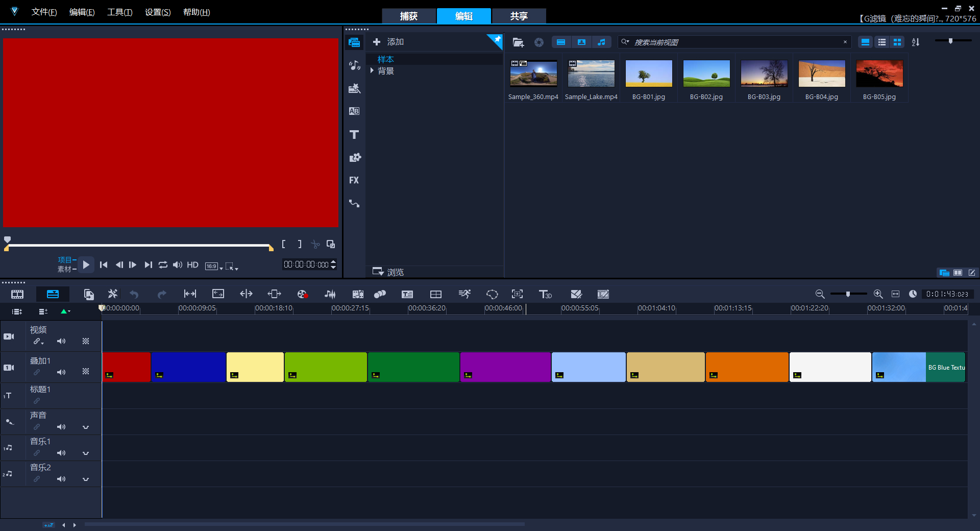Switch to the 捕获 tab
This screenshot has height=531, width=980.
pos(409,16)
